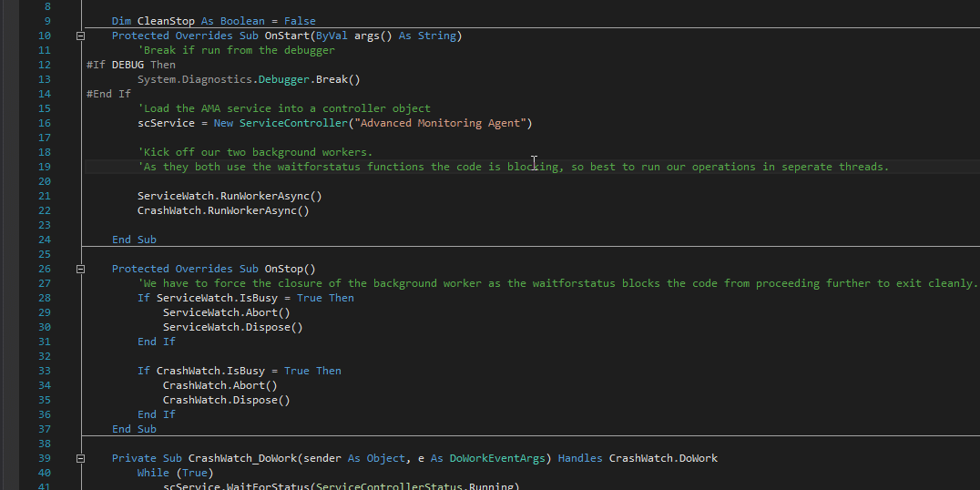Collapse the OnStart sub outlining box
The image size is (980, 490).
coord(80,36)
